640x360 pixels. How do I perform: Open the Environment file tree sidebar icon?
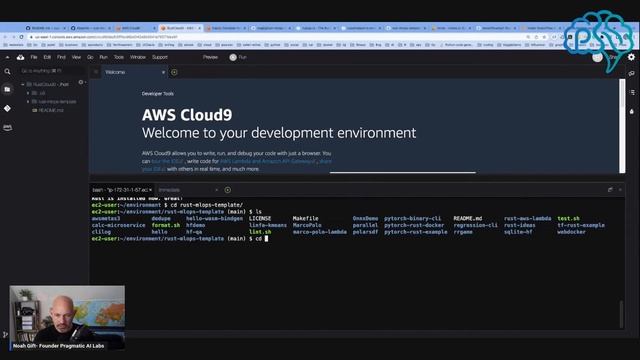pos(7,89)
